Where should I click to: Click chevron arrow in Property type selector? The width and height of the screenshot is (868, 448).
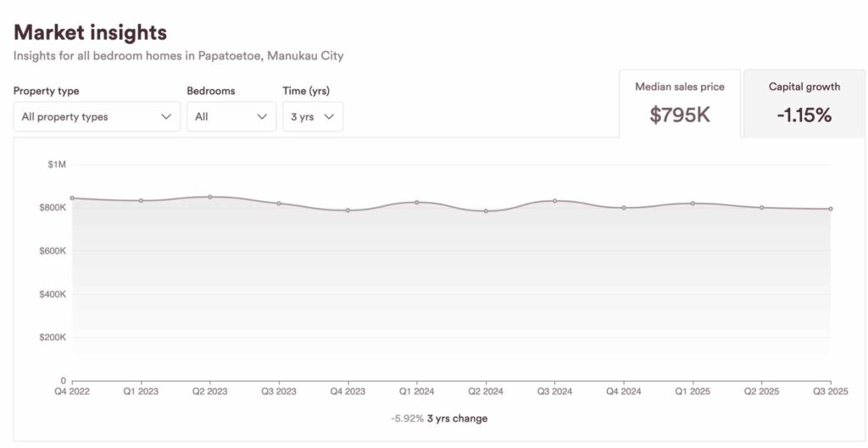tap(166, 117)
